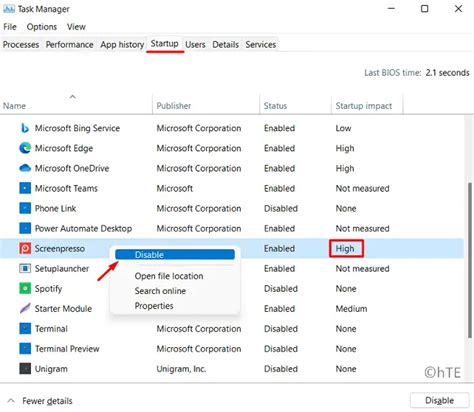Click the Task Manager title bar icon
Viewport: 474px width, 412px height.
[x=9, y=9]
